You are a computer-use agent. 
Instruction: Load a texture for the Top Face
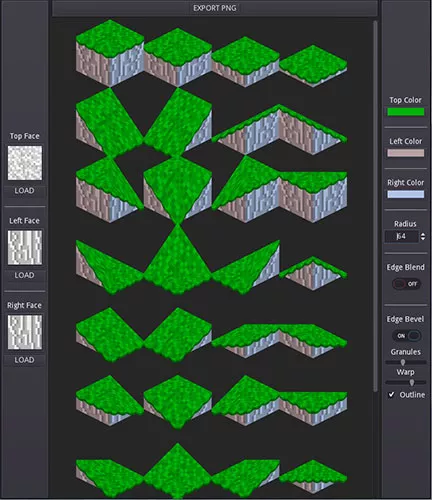click(x=24, y=191)
